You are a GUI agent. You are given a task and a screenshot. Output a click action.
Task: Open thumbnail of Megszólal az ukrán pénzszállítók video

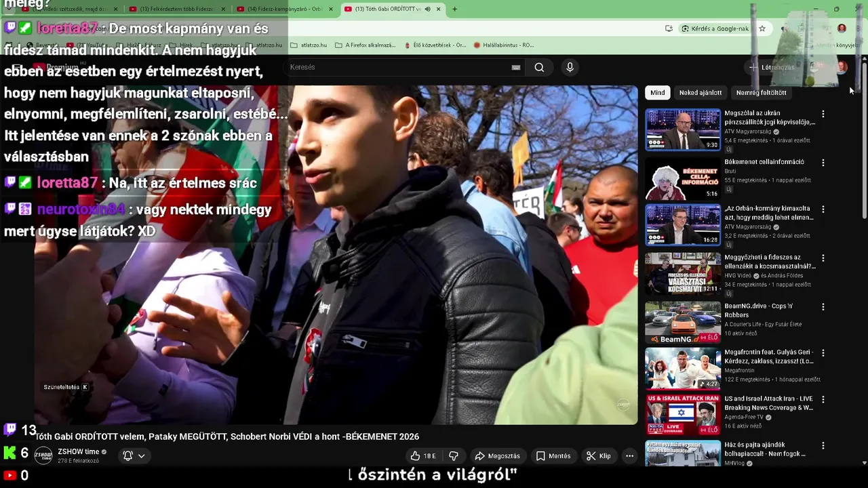pyautogui.click(x=683, y=129)
